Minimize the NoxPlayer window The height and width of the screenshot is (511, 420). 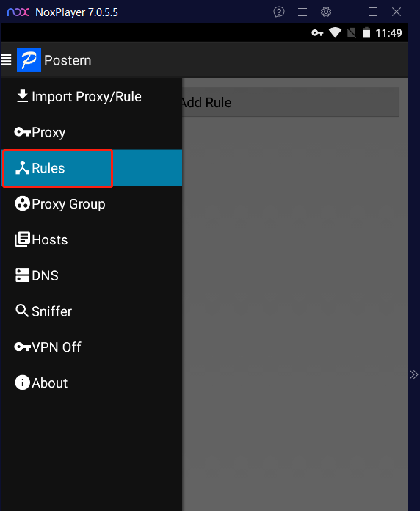point(350,12)
